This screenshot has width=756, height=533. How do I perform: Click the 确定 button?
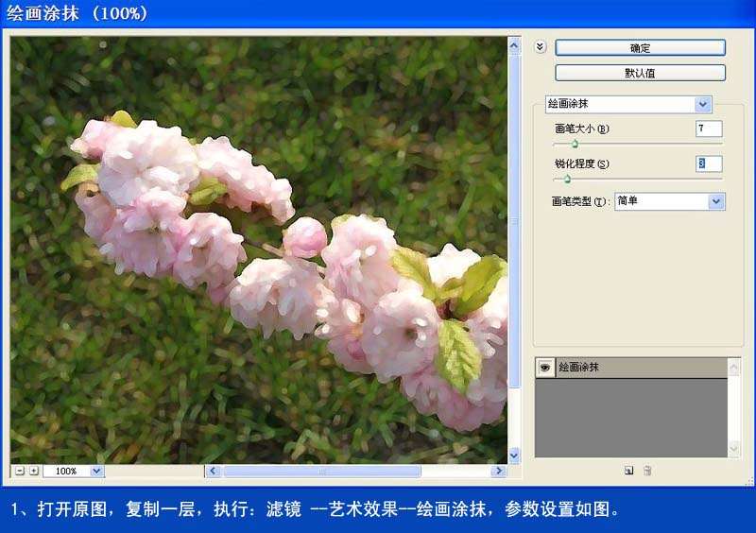click(640, 47)
